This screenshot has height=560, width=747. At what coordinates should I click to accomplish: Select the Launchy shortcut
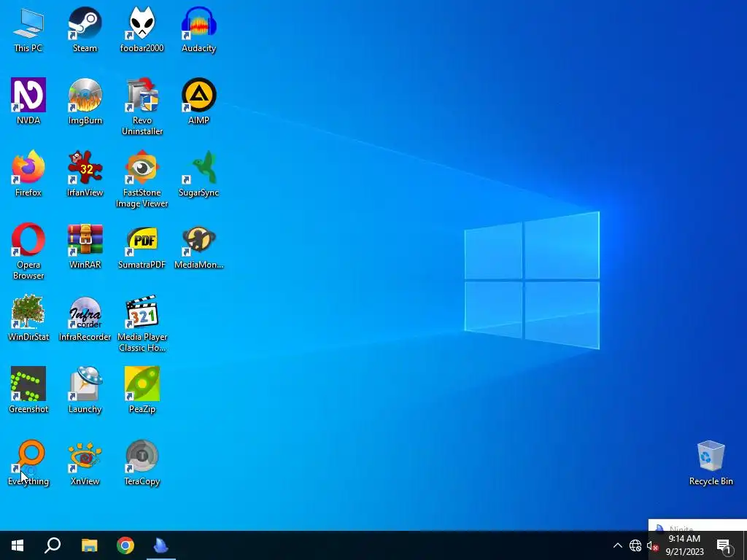point(85,391)
